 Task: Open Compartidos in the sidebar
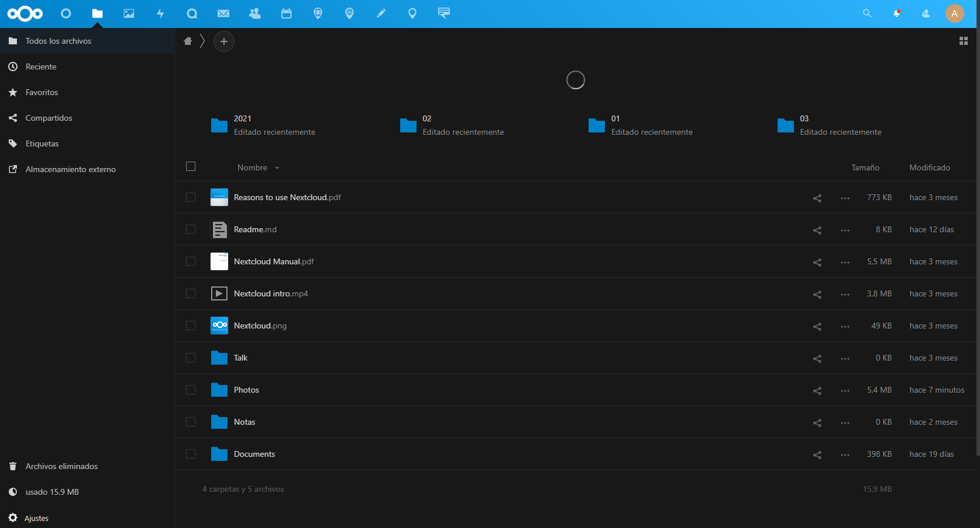click(x=87, y=118)
